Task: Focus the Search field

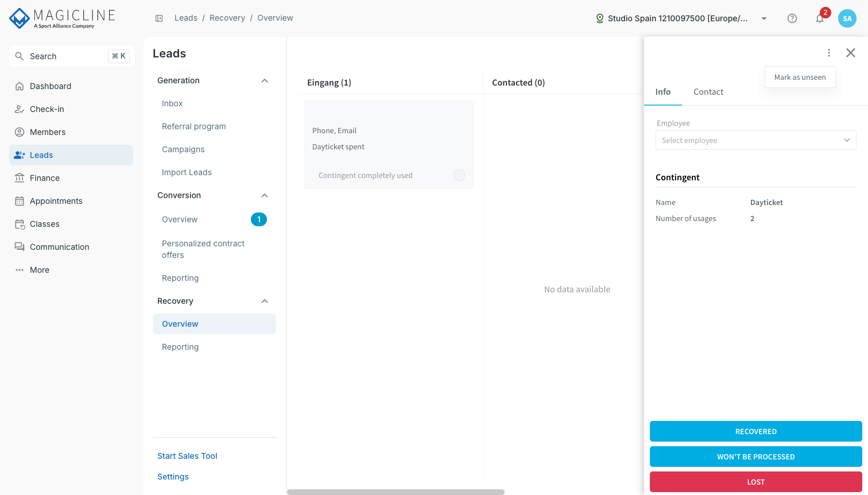Action: tap(72, 56)
